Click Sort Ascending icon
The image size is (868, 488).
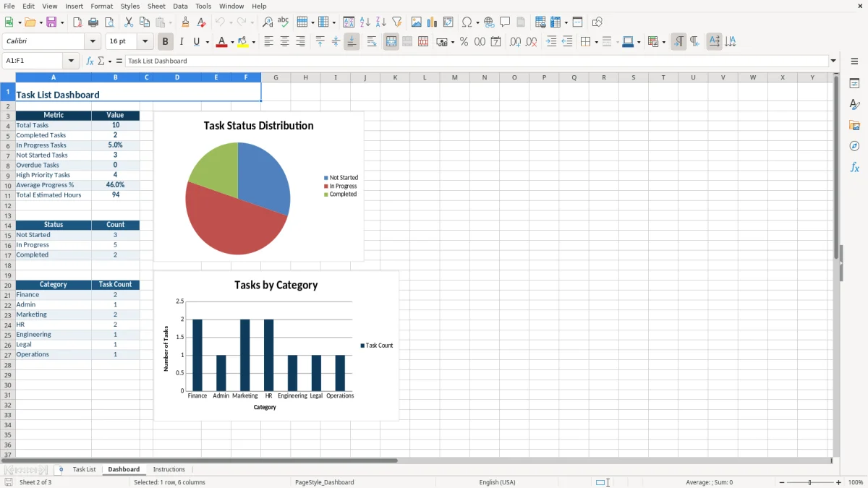pos(365,22)
